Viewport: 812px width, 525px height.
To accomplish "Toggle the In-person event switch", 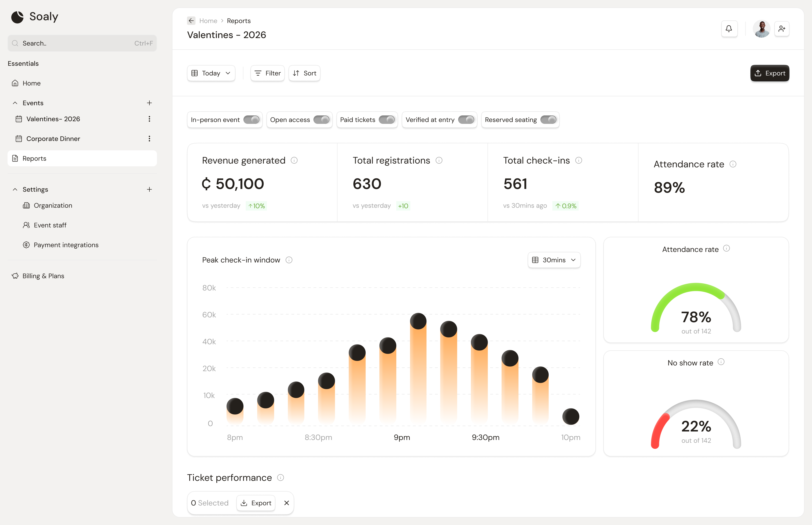I will click(x=251, y=120).
